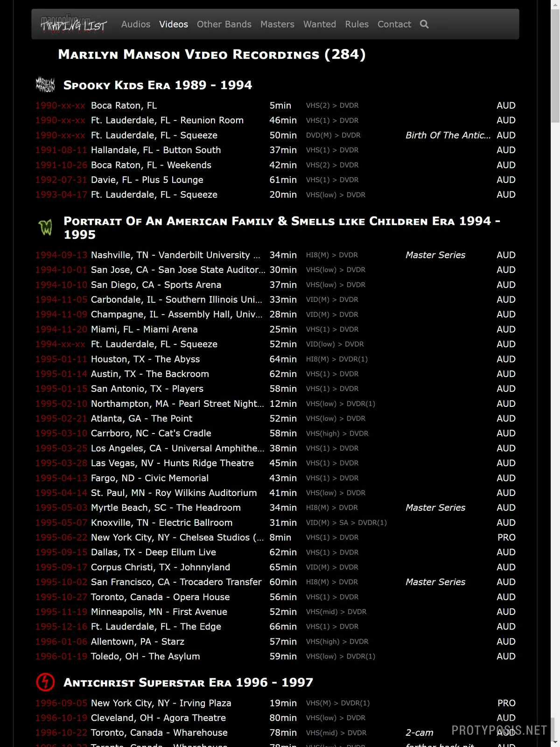Open 1995-09-15 Dallas Deep Ellum Live entry
Image resolution: width=560 pixels, height=747 pixels.
coord(275,552)
